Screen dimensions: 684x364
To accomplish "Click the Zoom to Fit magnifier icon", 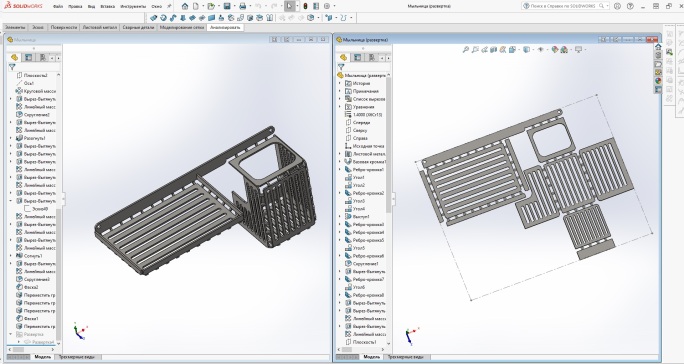I will [465, 50].
